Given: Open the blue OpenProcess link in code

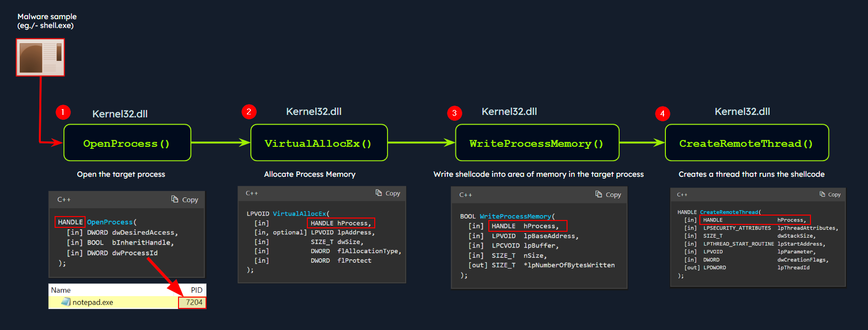Looking at the screenshot, I should coord(110,222).
